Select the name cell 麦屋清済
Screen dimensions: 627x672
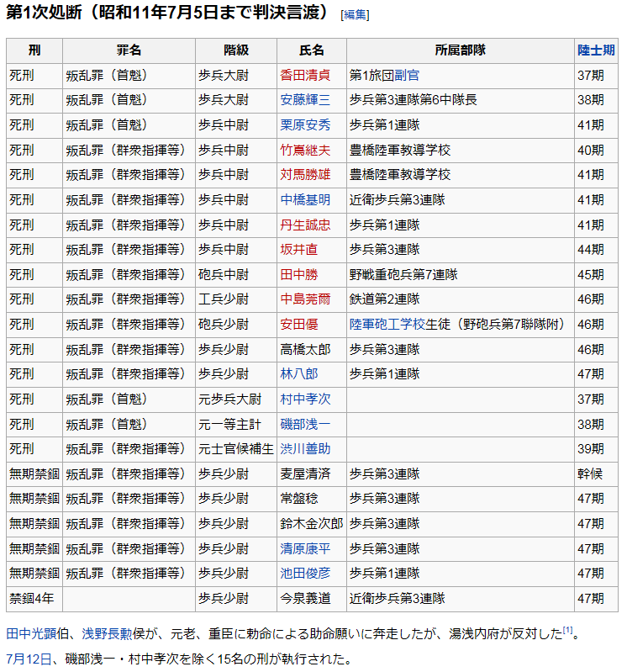pyautogui.click(x=312, y=474)
